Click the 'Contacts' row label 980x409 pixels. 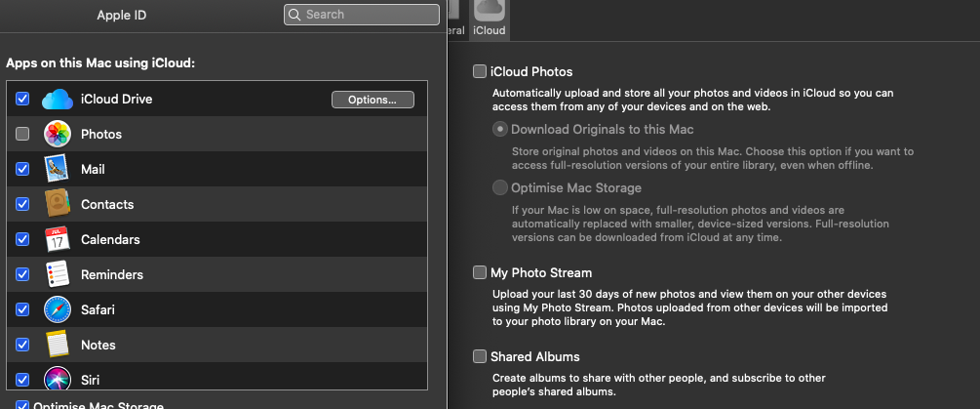(x=107, y=204)
